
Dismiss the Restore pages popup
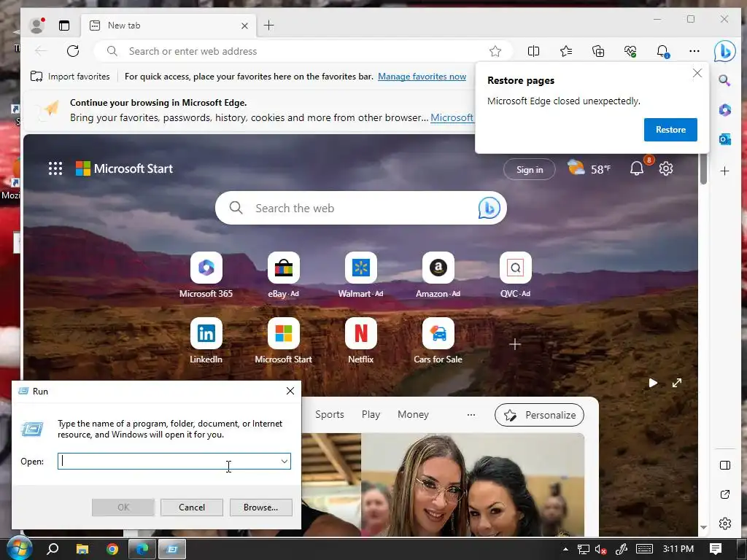[x=697, y=74]
